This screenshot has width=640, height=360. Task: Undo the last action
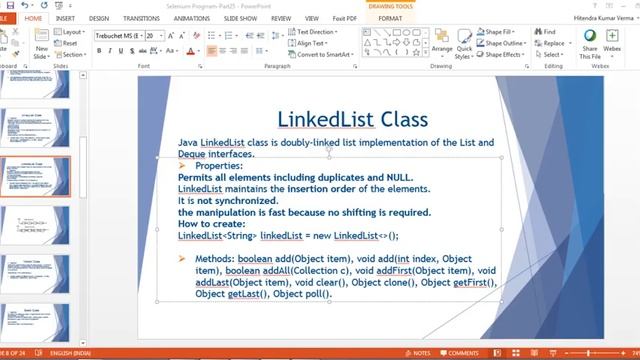pos(25,5)
